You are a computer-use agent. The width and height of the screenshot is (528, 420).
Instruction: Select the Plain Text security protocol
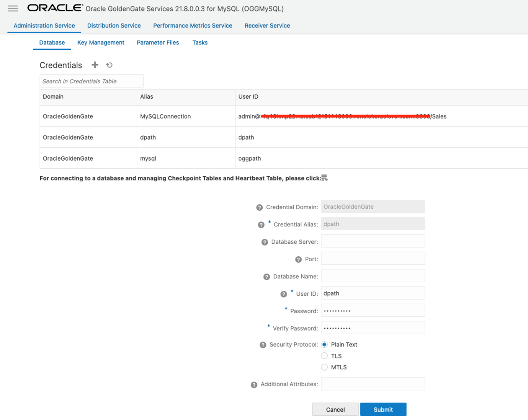324,344
